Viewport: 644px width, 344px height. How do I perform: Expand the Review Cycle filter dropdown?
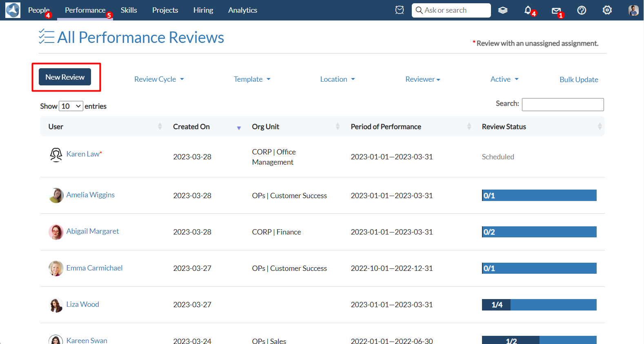(159, 79)
